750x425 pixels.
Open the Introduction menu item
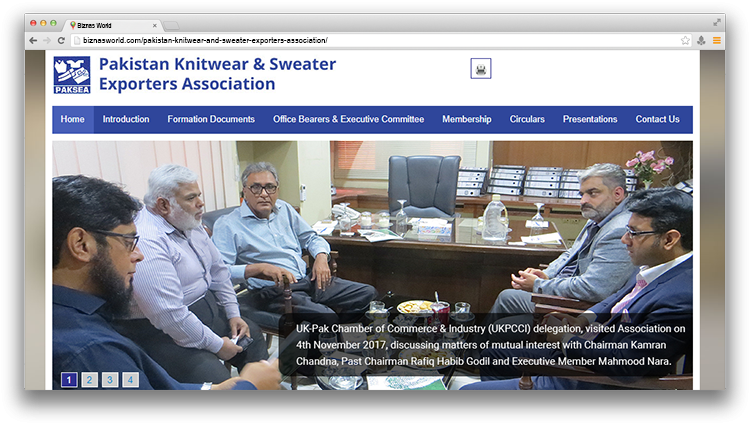(x=126, y=119)
